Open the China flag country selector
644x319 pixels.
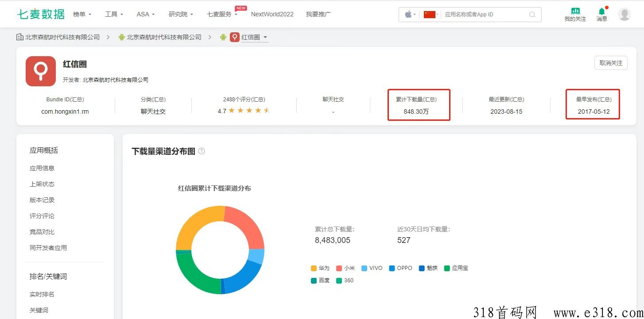429,14
